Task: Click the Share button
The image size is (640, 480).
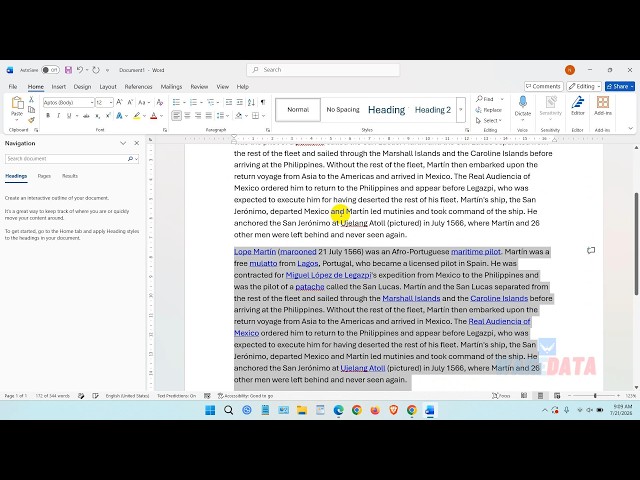Action: (620, 87)
